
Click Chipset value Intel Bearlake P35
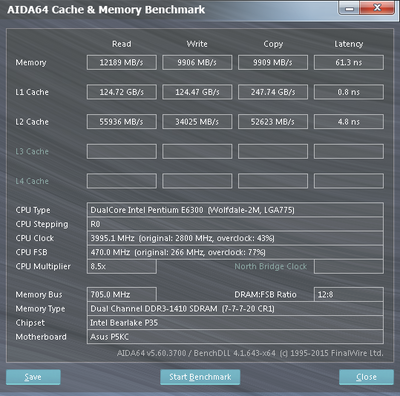pyautogui.click(x=235, y=323)
